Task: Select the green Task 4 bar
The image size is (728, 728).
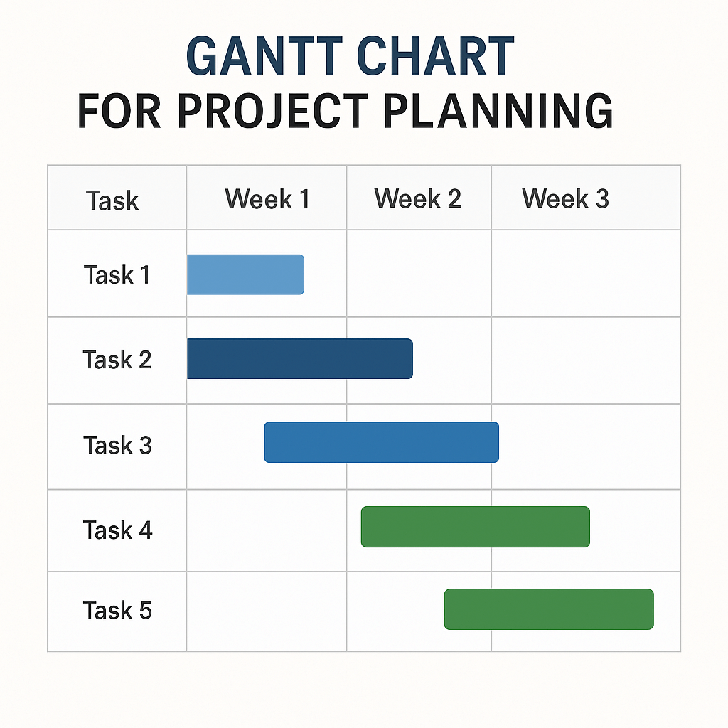Action: [476, 527]
